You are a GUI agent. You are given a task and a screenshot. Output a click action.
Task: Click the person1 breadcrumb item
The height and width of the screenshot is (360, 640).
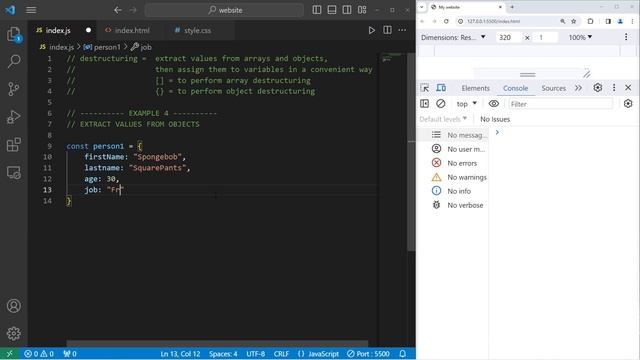point(102,47)
